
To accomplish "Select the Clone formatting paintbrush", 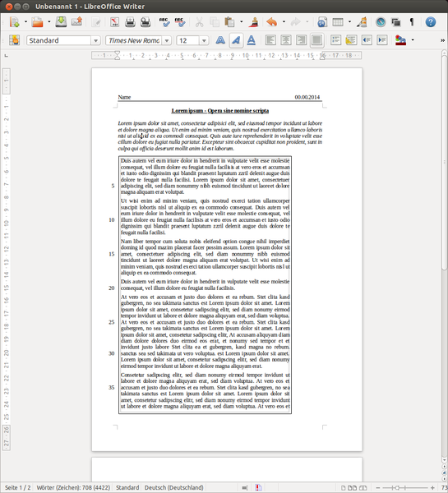I will [253, 22].
